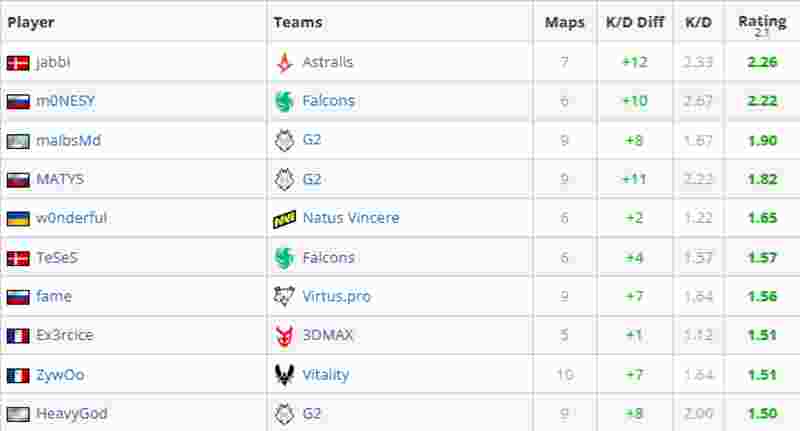This screenshot has height=431, width=800.
Task: Open the jabbi player page
Action: [53, 62]
